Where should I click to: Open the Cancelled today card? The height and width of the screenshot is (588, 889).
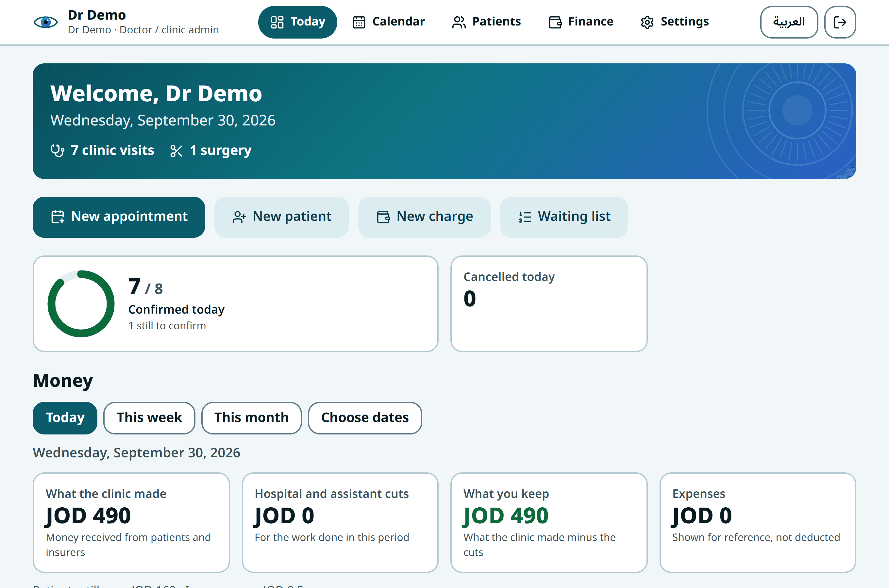[549, 304]
